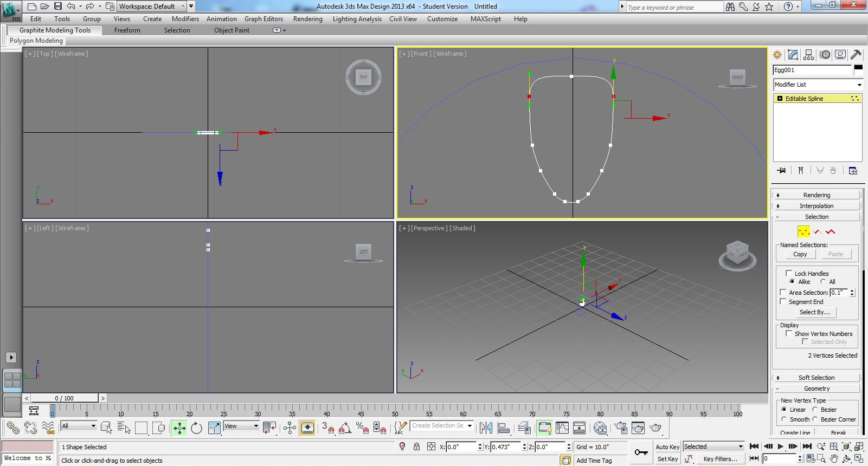
Task: Open the Modifier List dropdown
Action: pos(818,85)
